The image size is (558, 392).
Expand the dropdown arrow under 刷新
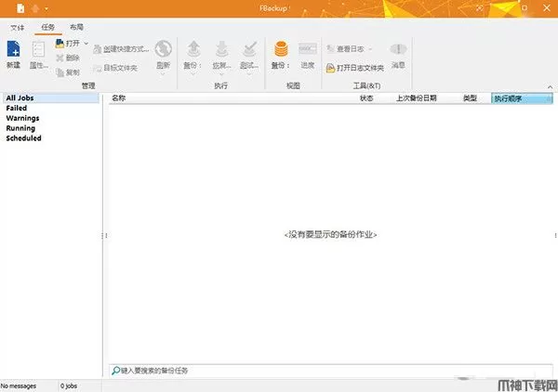pyautogui.click(x=163, y=73)
